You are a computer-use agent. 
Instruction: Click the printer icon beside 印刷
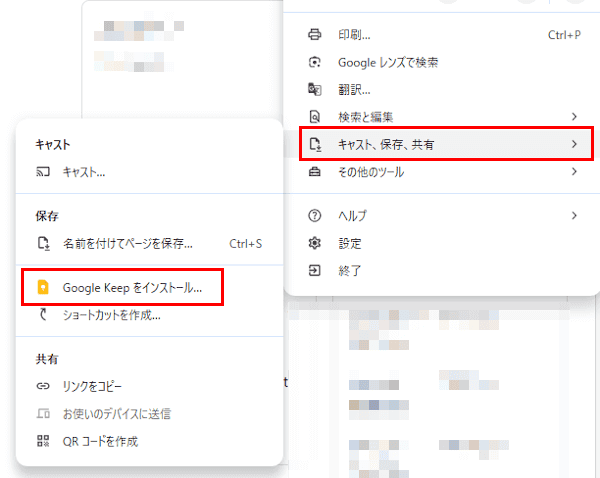315,35
